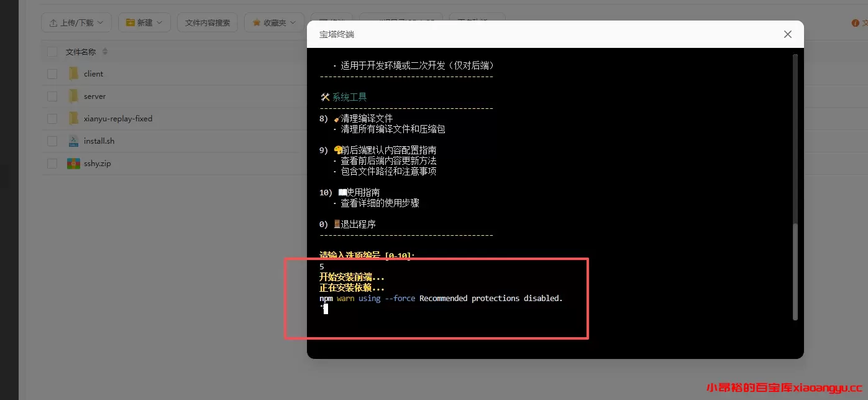
Task: Open the xianyu-replay-fixed folder icon
Action: click(73, 118)
